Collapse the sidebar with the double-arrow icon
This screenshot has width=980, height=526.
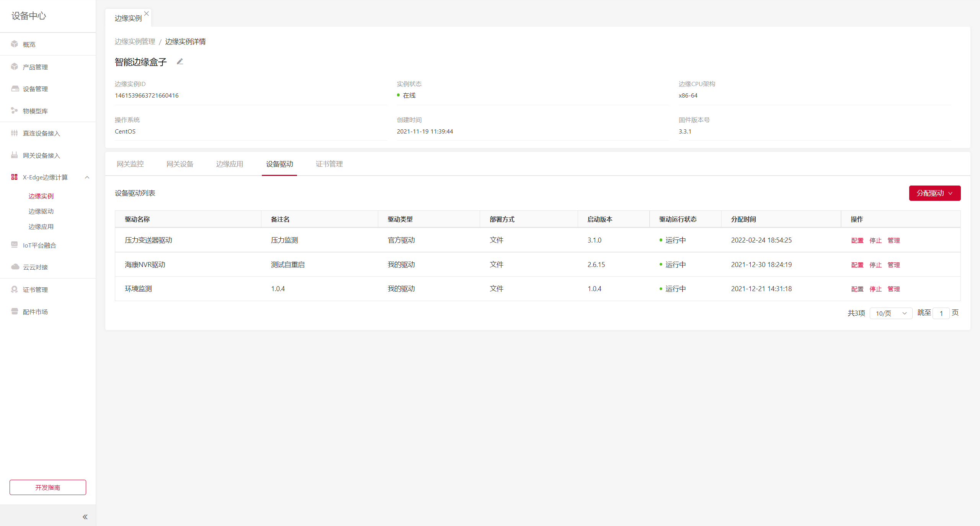pyautogui.click(x=85, y=517)
